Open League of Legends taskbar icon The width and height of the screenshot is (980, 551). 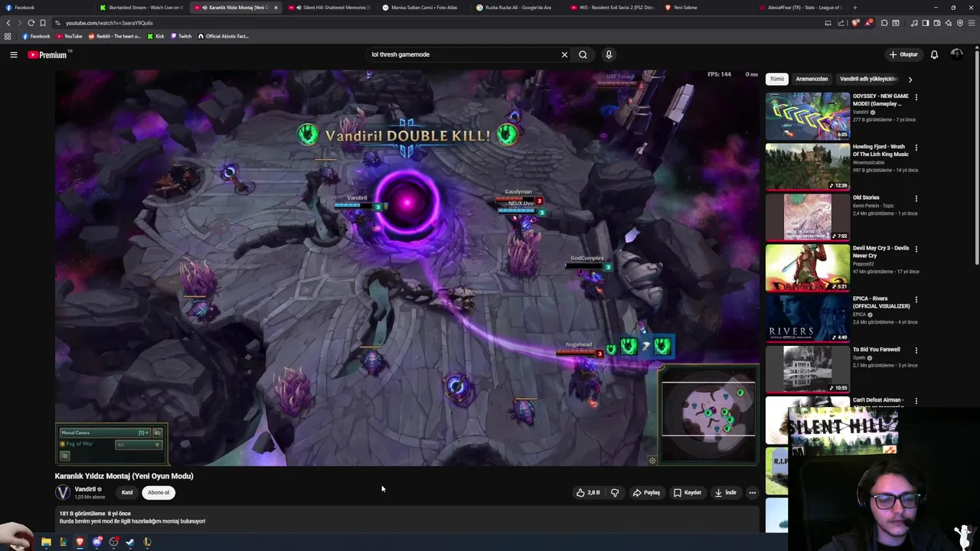(147, 542)
